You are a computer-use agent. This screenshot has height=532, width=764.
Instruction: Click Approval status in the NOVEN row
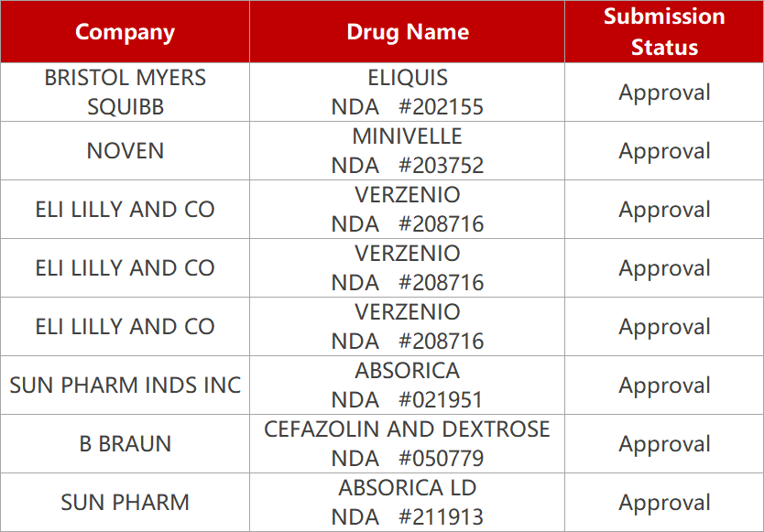click(x=664, y=151)
